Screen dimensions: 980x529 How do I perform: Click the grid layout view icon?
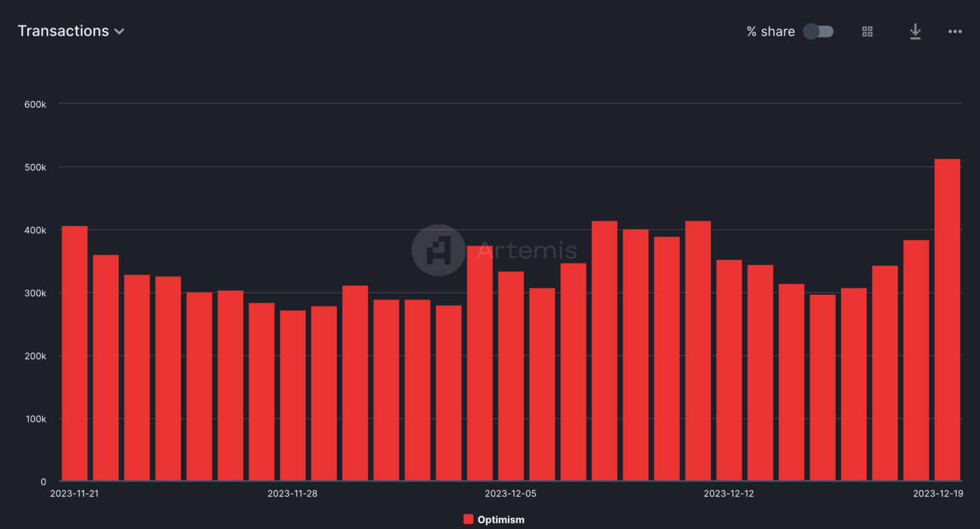pyautogui.click(x=867, y=31)
